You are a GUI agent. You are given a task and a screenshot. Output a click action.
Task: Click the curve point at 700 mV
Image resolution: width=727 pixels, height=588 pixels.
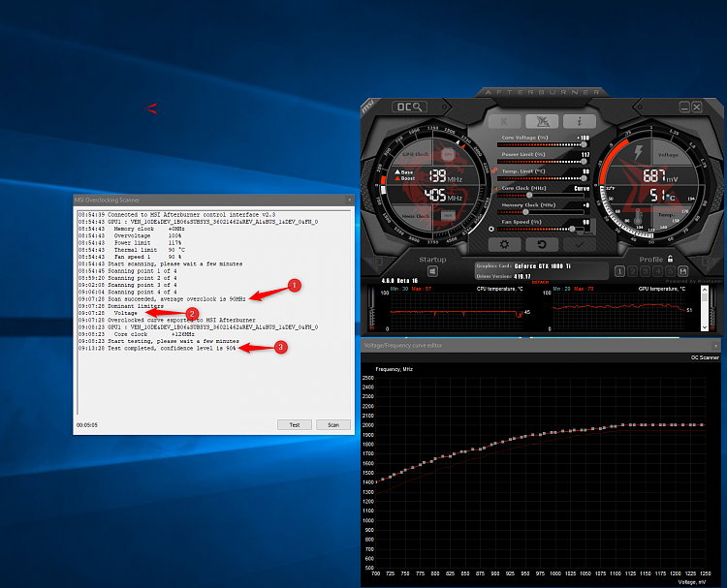pyautogui.click(x=376, y=481)
